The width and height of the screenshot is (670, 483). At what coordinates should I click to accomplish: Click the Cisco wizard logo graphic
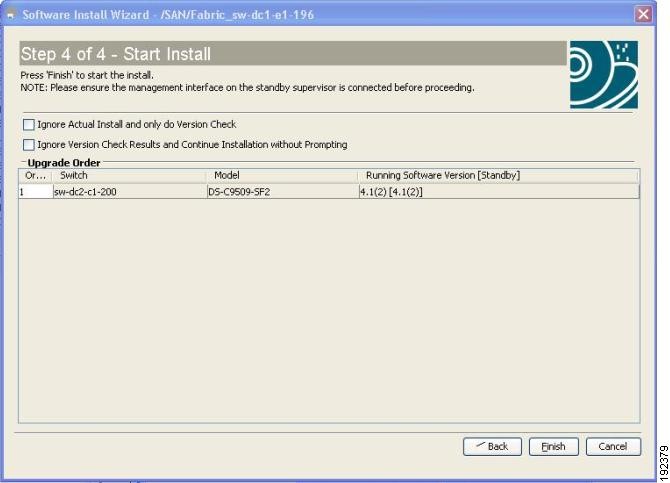pyautogui.click(x=604, y=75)
